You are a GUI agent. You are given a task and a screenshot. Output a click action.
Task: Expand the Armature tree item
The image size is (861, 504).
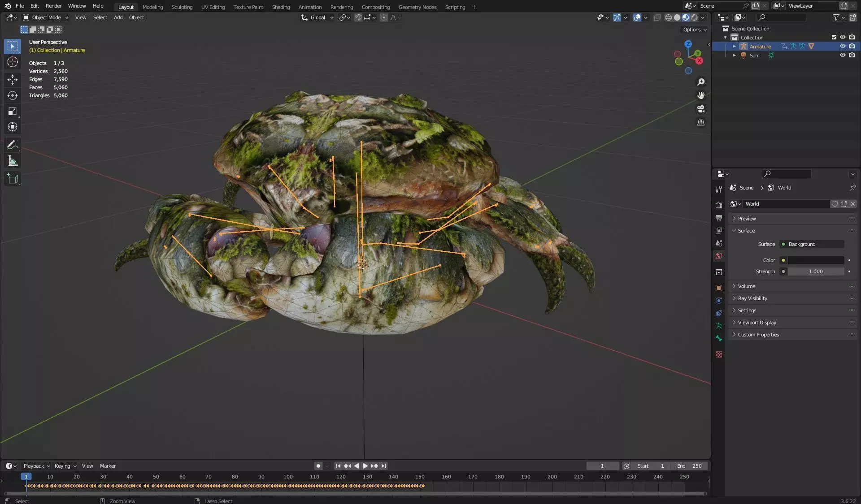click(734, 46)
